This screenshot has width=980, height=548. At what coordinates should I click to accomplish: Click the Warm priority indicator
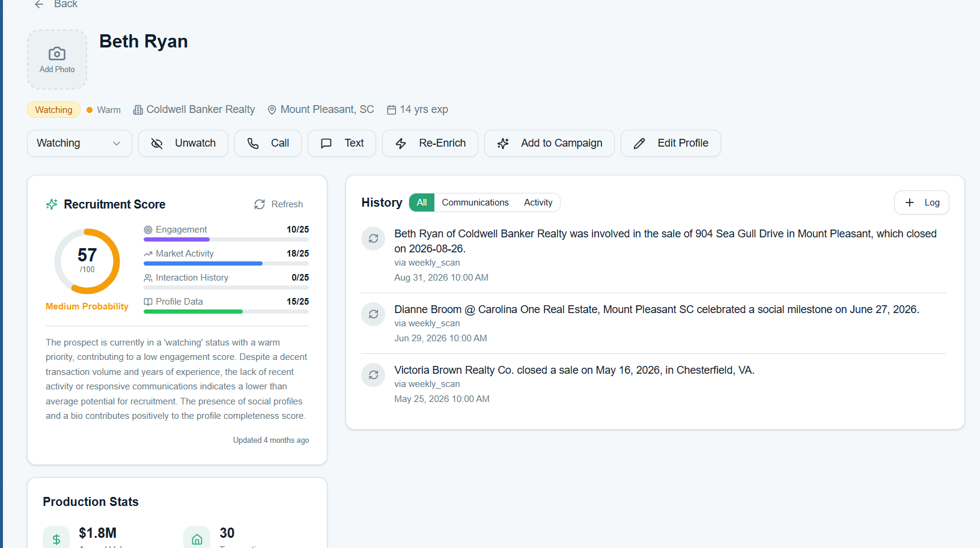(104, 110)
